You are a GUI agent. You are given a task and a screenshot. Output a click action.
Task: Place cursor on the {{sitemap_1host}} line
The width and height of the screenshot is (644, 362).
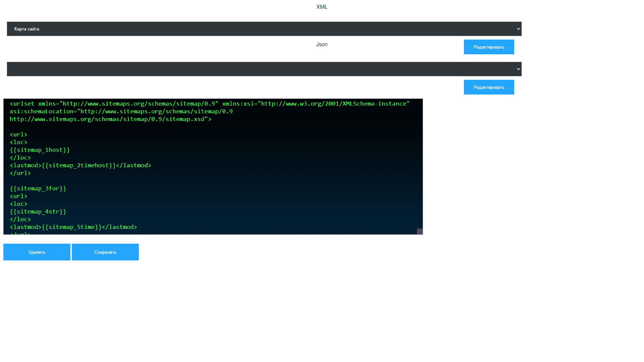coord(40,150)
